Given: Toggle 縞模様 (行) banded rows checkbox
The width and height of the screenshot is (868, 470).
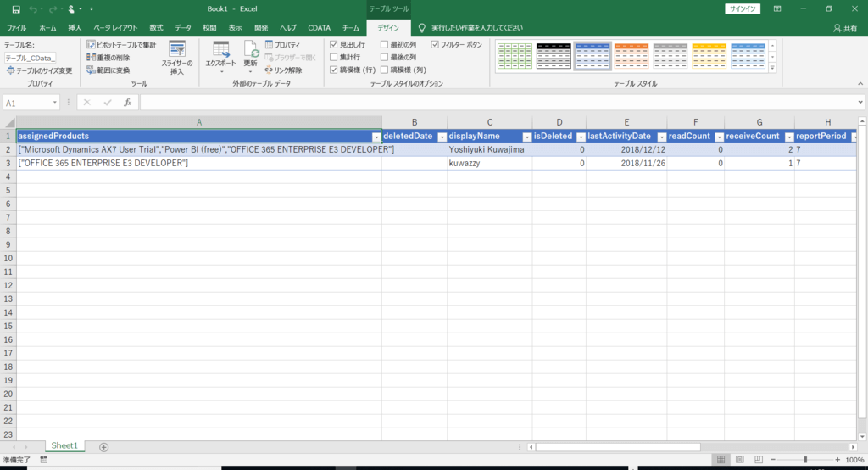Looking at the screenshot, I should [x=334, y=70].
